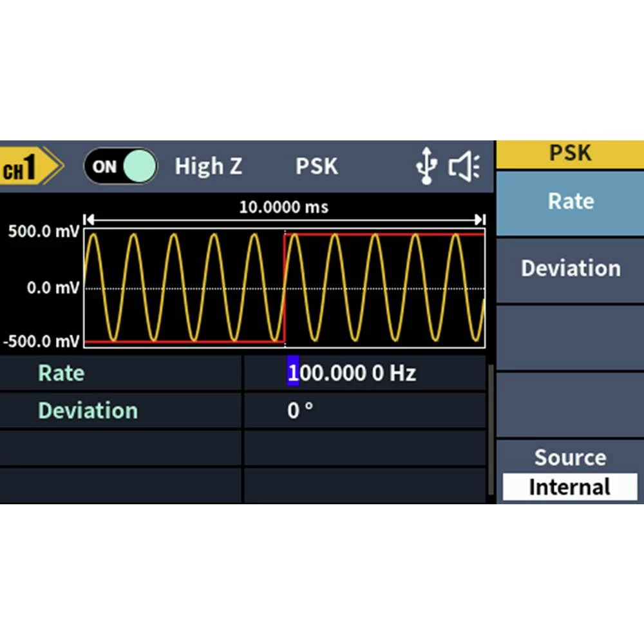Open the Source softkey option
The width and height of the screenshot is (644, 644).
[570, 457]
